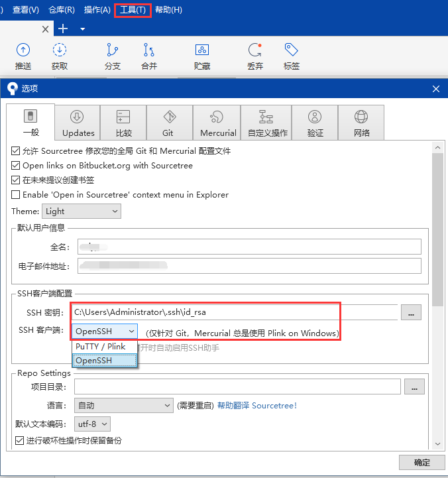Click the SSH 客户端 OpenSSH combo box
The width and height of the screenshot is (448, 478).
tap(105, 331)
